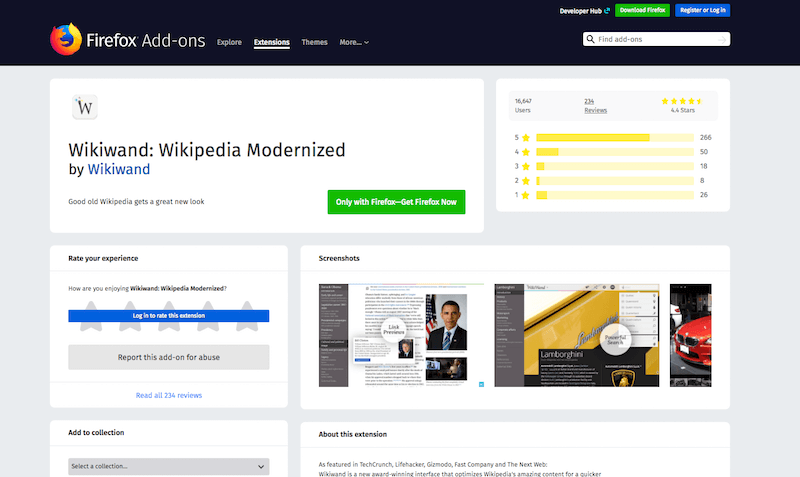Click the 266 count for 5 stars
This screenshot has height=477, width=800.
pyautogui.click(x=706, y=138)
